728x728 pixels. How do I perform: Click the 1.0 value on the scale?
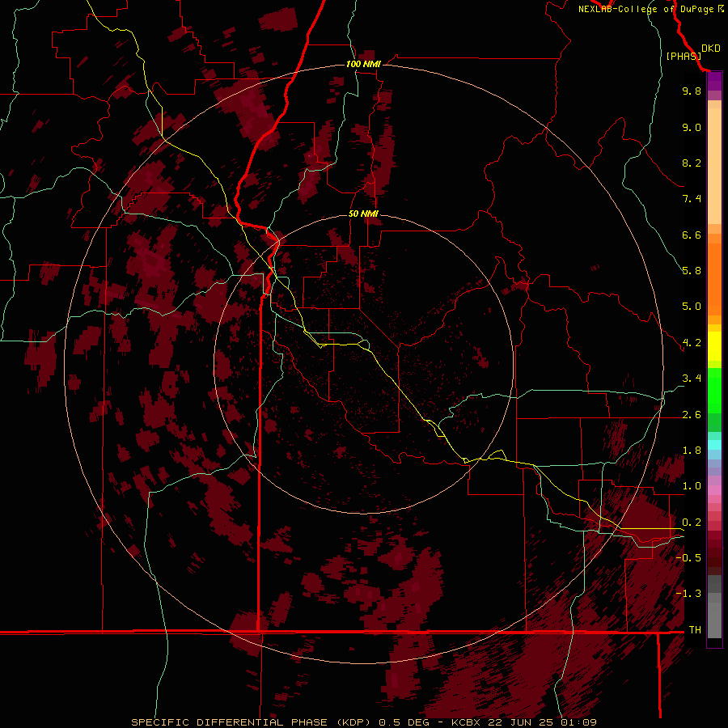coord(692,486)
